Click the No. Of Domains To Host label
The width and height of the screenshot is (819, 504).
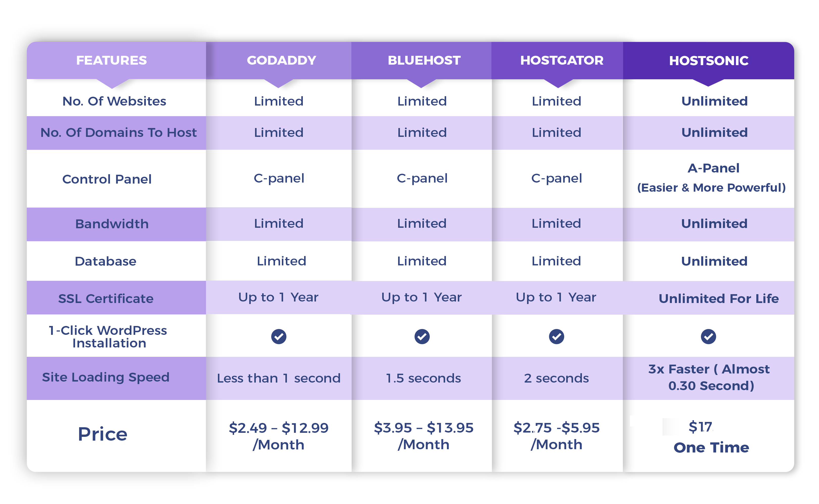click(119, 132)
